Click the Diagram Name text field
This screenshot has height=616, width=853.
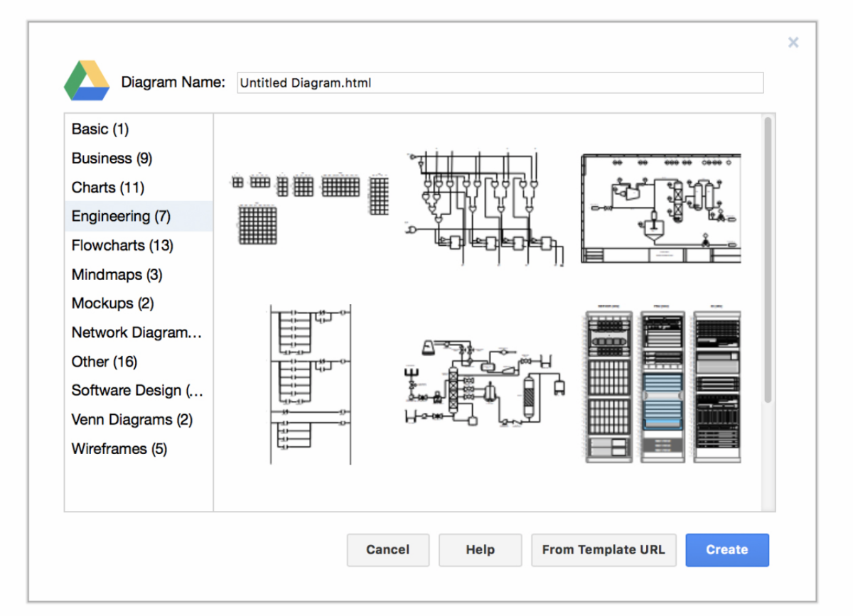coord(500,82)
